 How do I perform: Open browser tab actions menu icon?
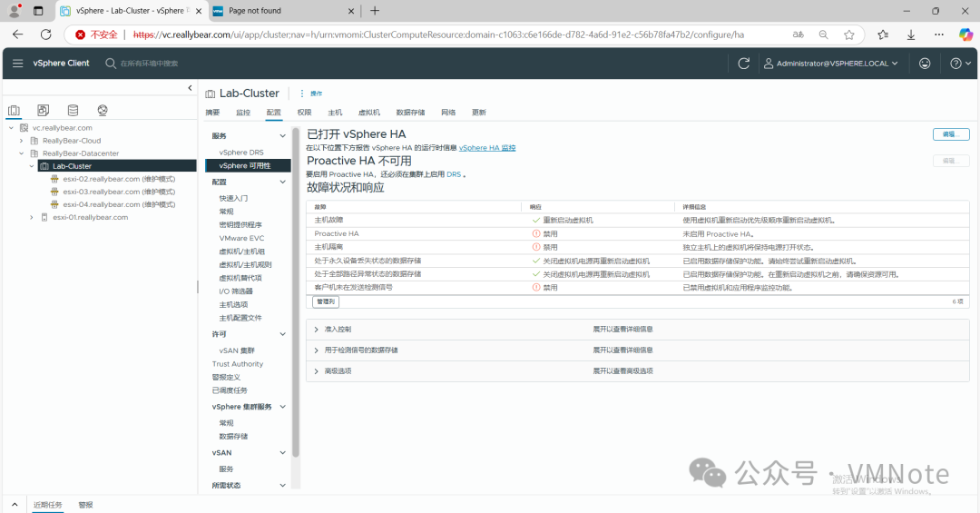click(37, 11)
